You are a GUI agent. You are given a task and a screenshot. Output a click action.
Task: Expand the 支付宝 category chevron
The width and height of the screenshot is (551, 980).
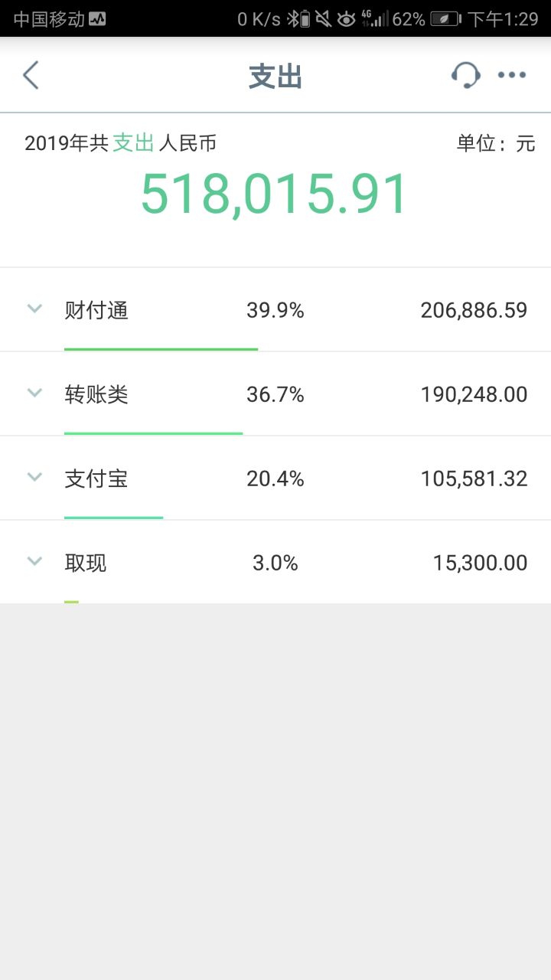[34, 477]
